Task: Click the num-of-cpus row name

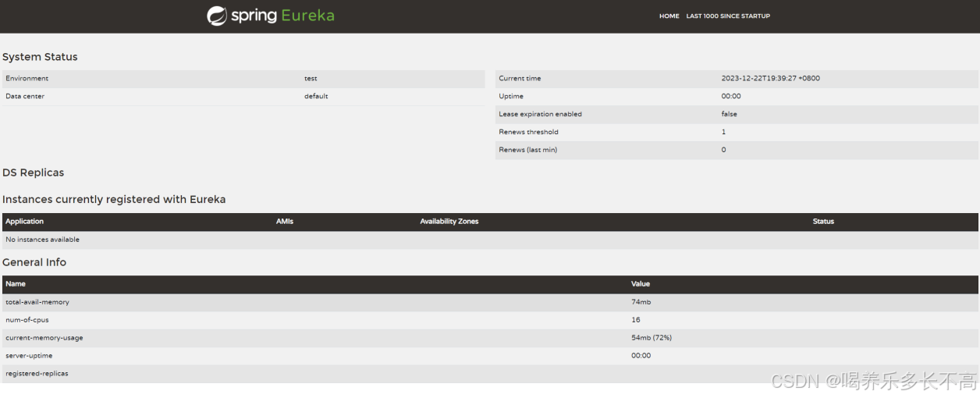Action: point(27,320)
